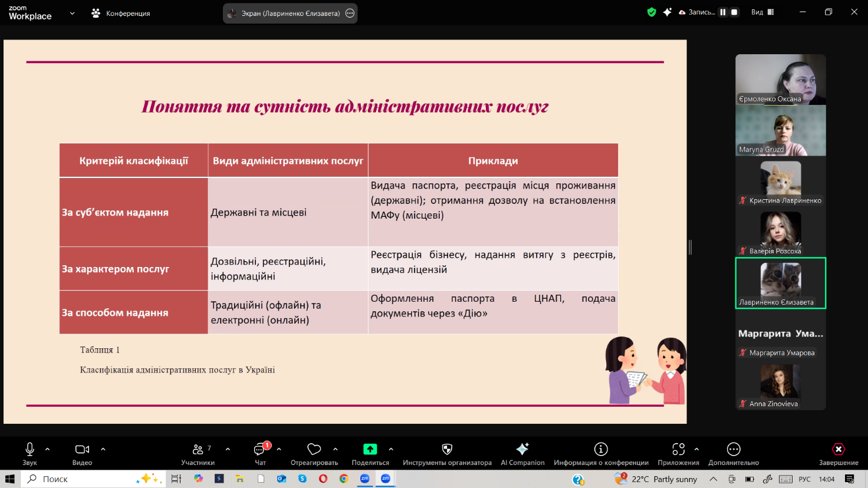Expand audio options arrow next to microphone
Image resolution: width=868 pixels, height=488 pixels.
(x=48, y=449)
